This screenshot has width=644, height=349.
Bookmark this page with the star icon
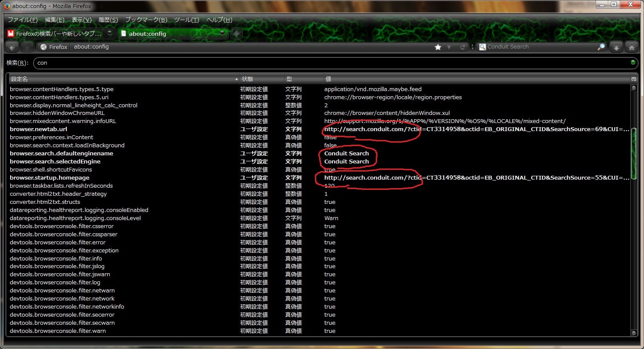pyautogui.click(x=438, y=47)
